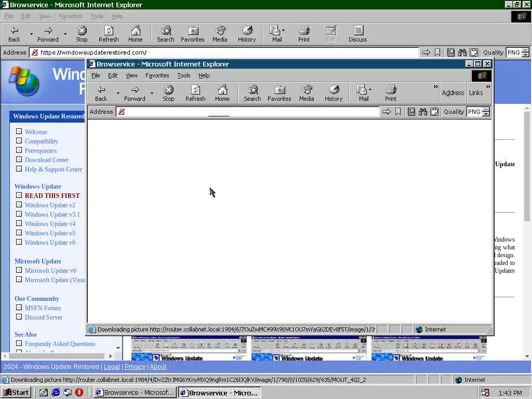The width and height of the screenshot is (532, 399).
Task: Click Print in the front window toolbar
Action: coord(391,94)
